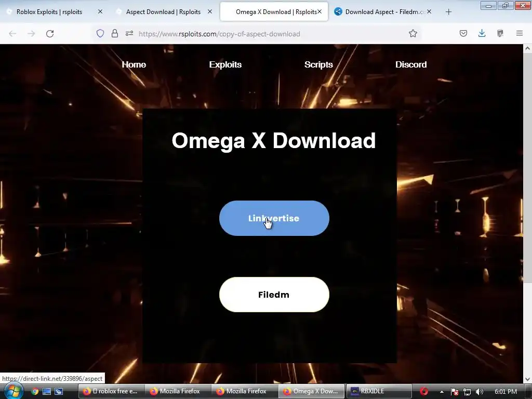The height and width of the screenshot is (399, 532).
Task: Click the 6:01 PM system clock
Action: tap(506, 392)
